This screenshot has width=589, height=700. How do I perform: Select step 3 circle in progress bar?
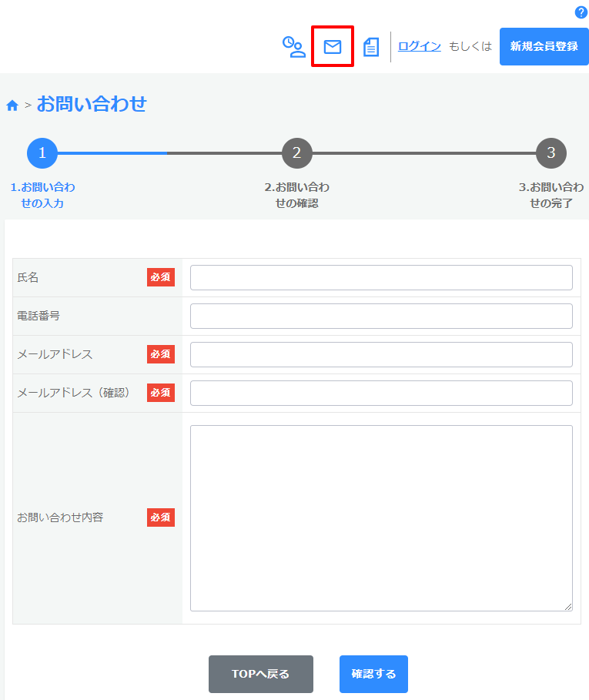[551, 153]
